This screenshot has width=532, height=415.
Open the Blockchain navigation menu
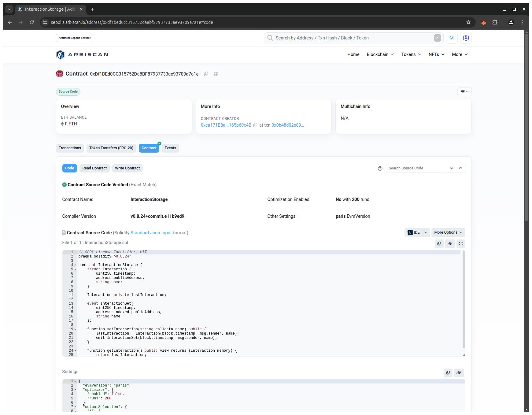(x=380, y=54)
